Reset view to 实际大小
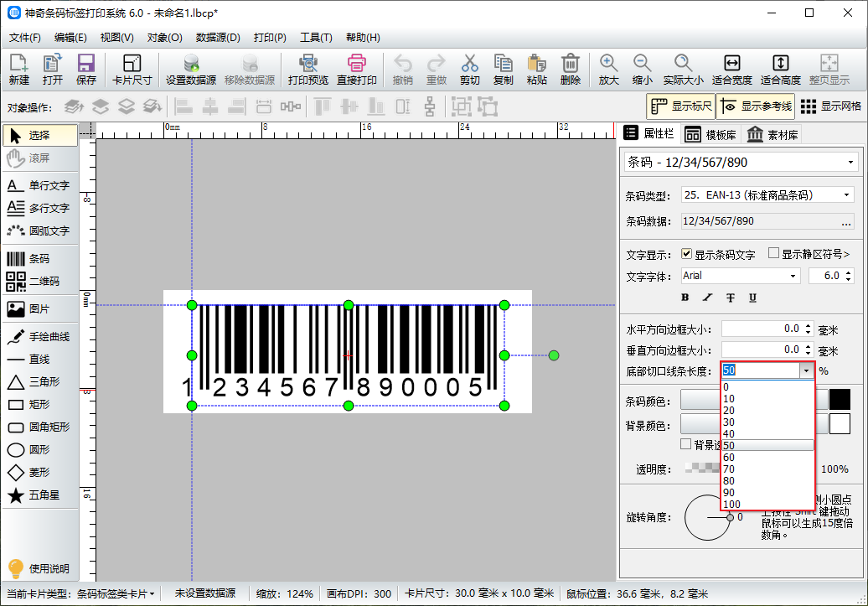868x606 pixels. (x=683, y=70)
